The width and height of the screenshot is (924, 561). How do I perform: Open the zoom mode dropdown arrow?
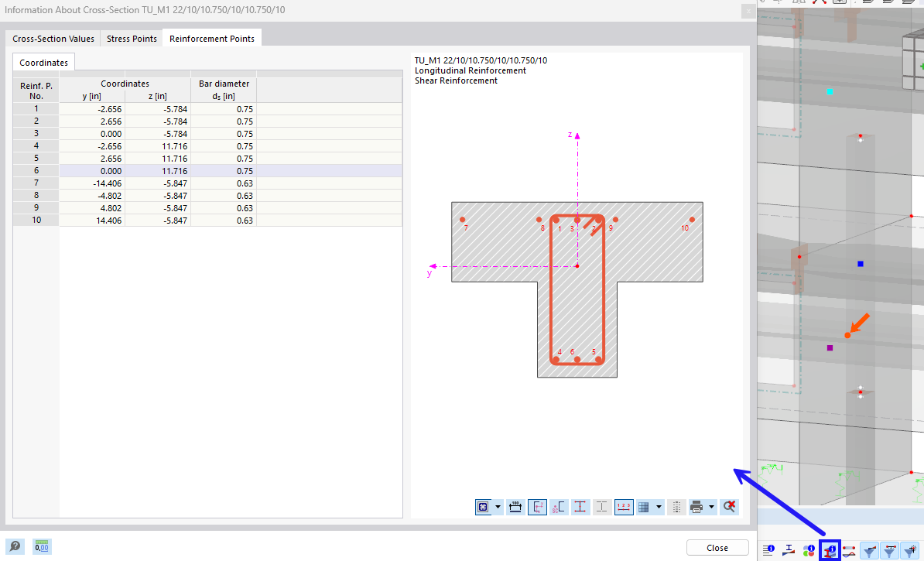point(496,507)
